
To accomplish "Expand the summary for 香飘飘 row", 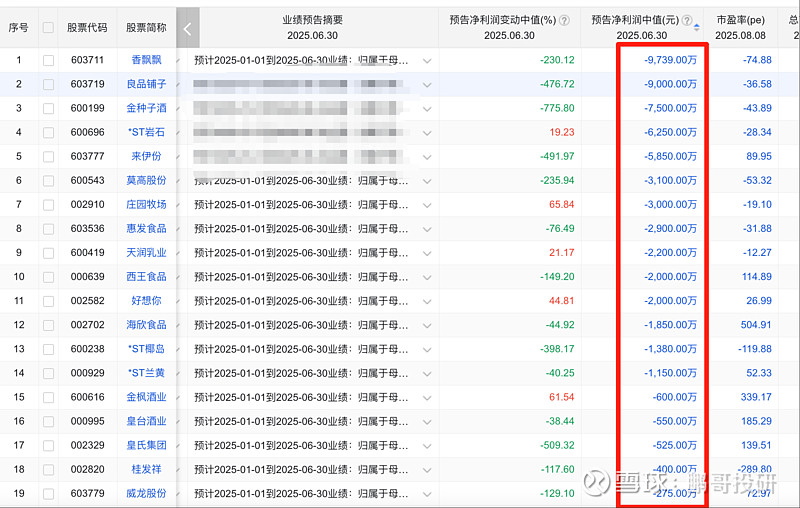I will (x=427, y=61).
